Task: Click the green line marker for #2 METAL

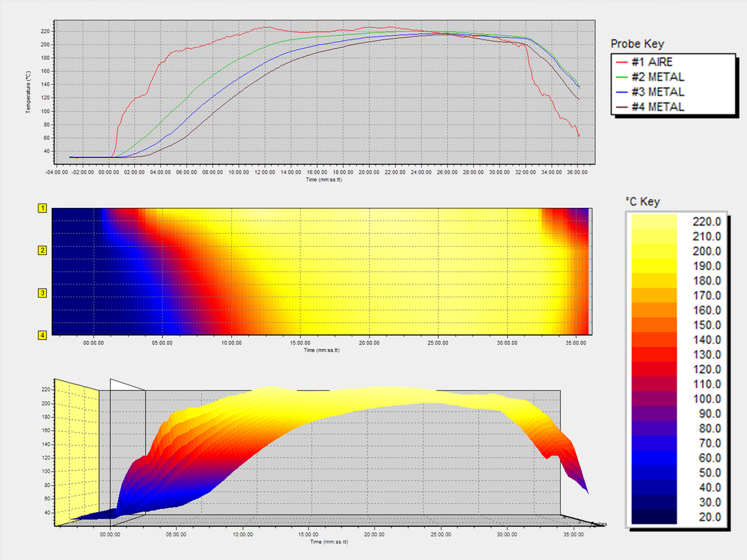Action: [x=621, y=77]
